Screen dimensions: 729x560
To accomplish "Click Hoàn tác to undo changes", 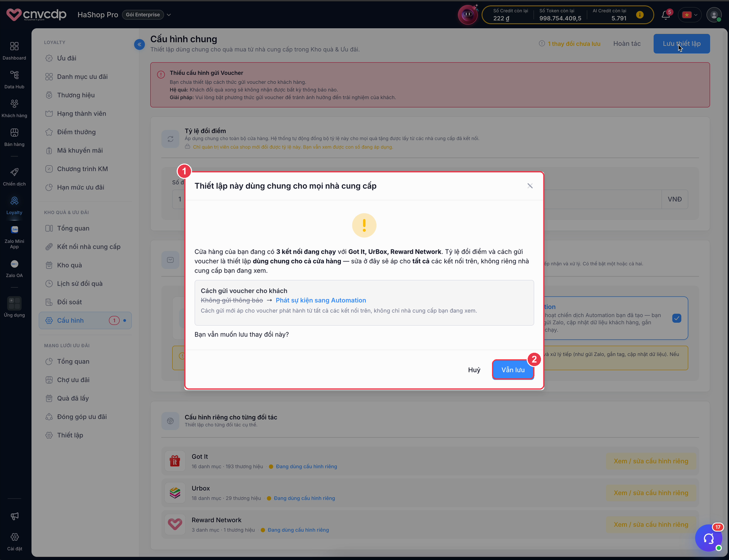I will [x=627, y=44].
